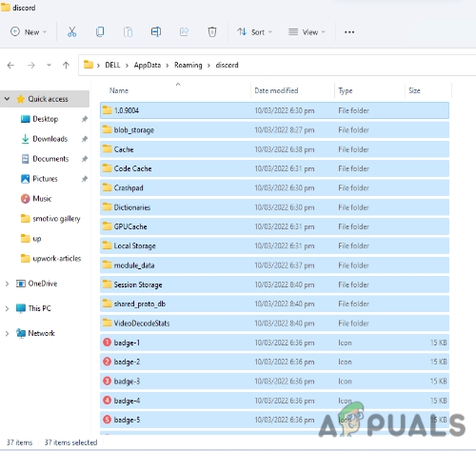Click the Cut scissors icon

(72, 31)
